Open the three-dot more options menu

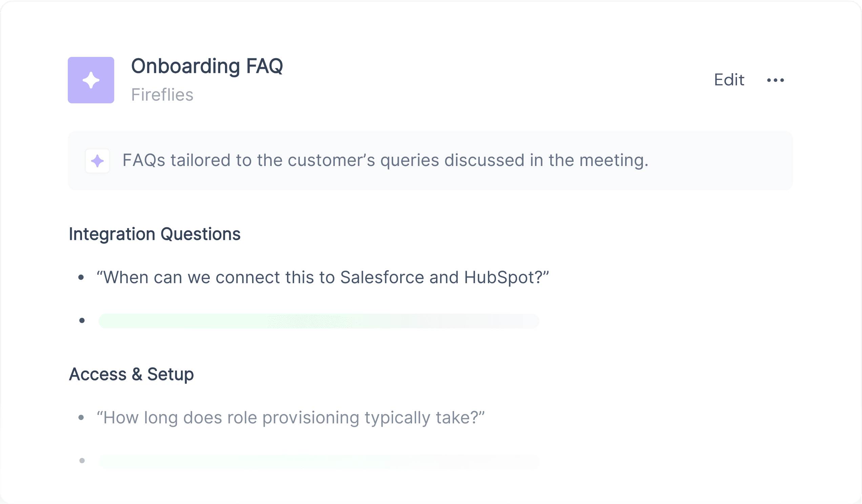pos(776,80)
